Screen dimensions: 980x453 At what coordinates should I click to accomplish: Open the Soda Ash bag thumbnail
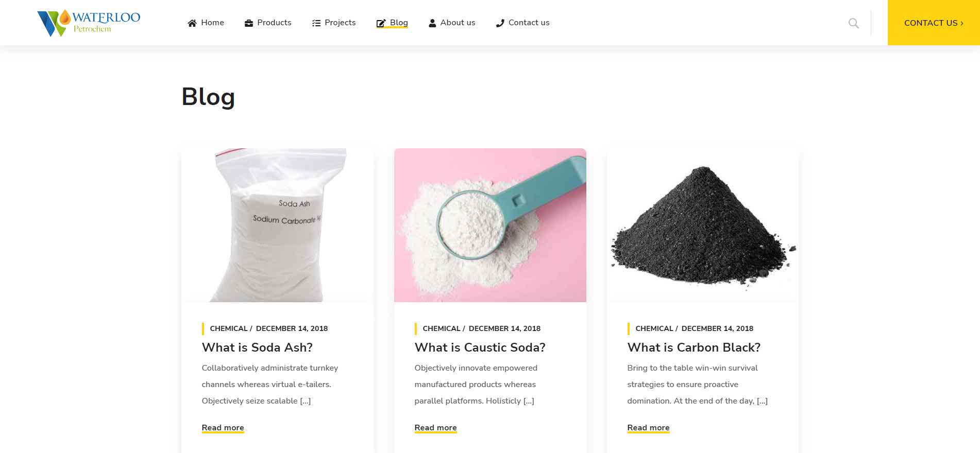point(277,225)
